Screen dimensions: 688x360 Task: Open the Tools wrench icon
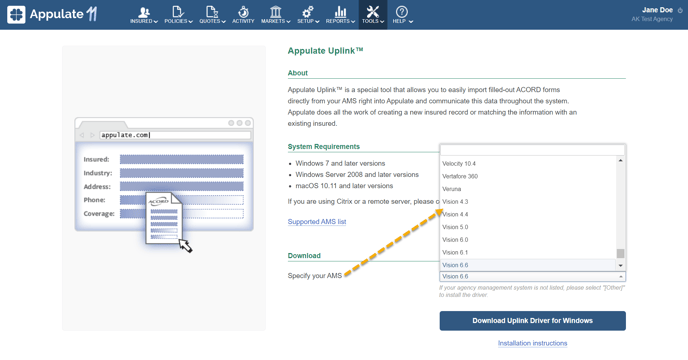(373, 12)
